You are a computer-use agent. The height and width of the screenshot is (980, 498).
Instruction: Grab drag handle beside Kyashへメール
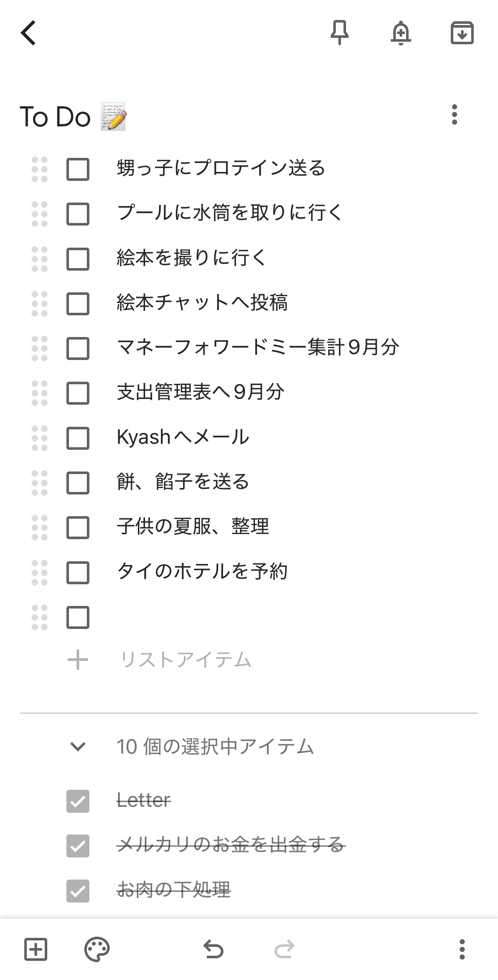tap(40, 438)
